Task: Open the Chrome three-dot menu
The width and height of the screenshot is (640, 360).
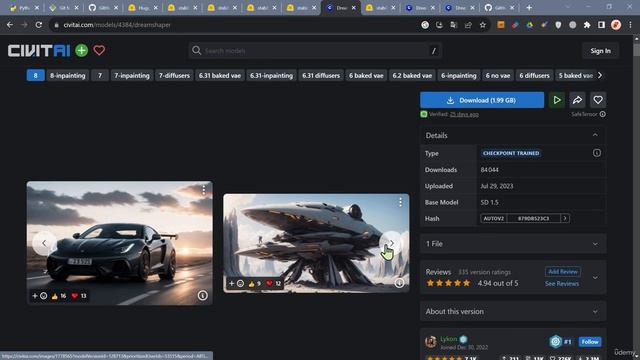Action: tap(630, 25)
